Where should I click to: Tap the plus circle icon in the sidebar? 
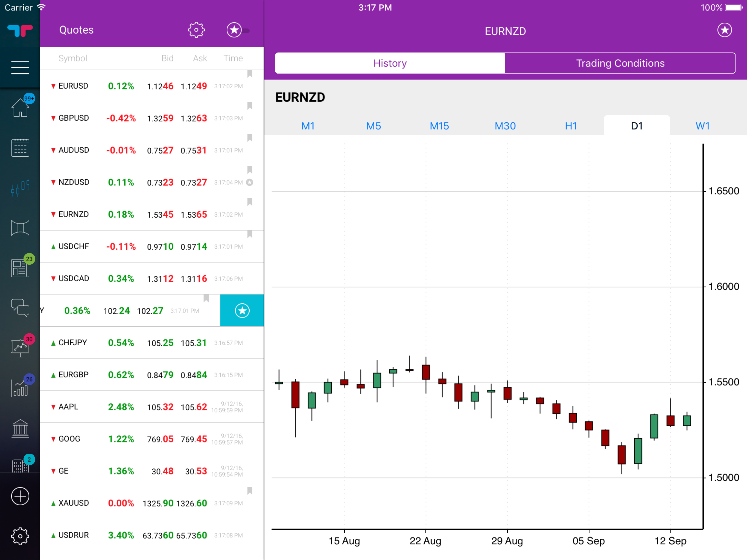point(20,496)
